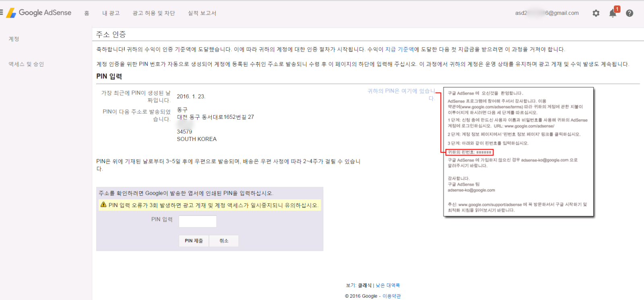644x300 pixels.
Task: Open the 이용약관 footer link
Action: 392,296
